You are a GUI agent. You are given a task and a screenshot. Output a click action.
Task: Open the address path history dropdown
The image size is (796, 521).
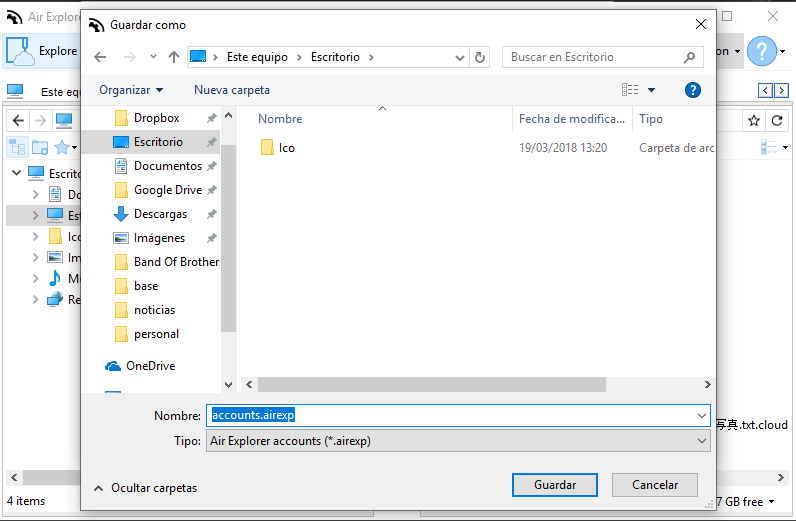tap(459, 57)
